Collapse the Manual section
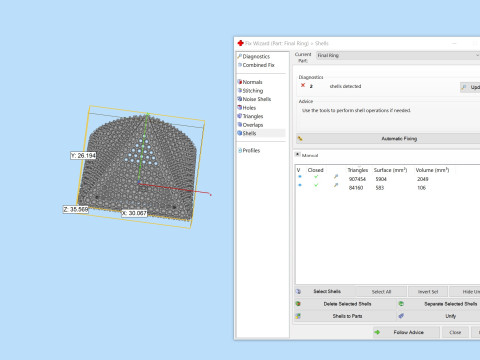Screen dimensions: 480x360 coord(298,154)
